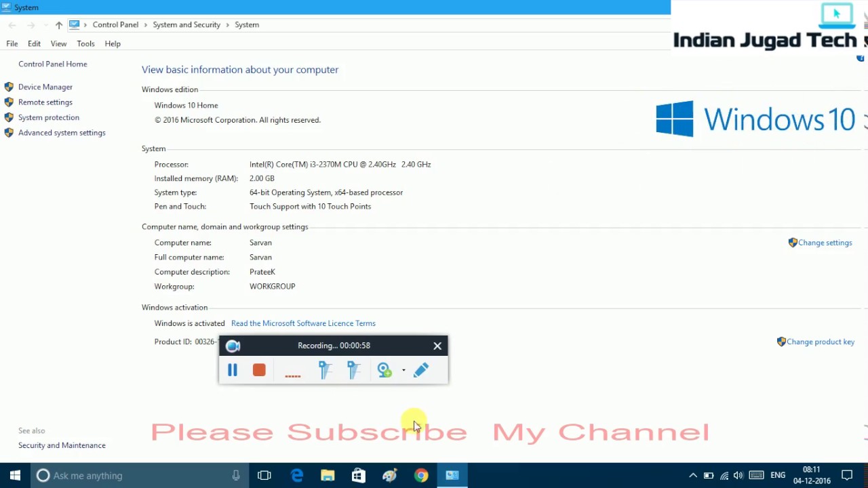Click the back navigation arrow
The width and height of the screenshot is (868, 488).
pyautogui.click(x=12, y=25)
